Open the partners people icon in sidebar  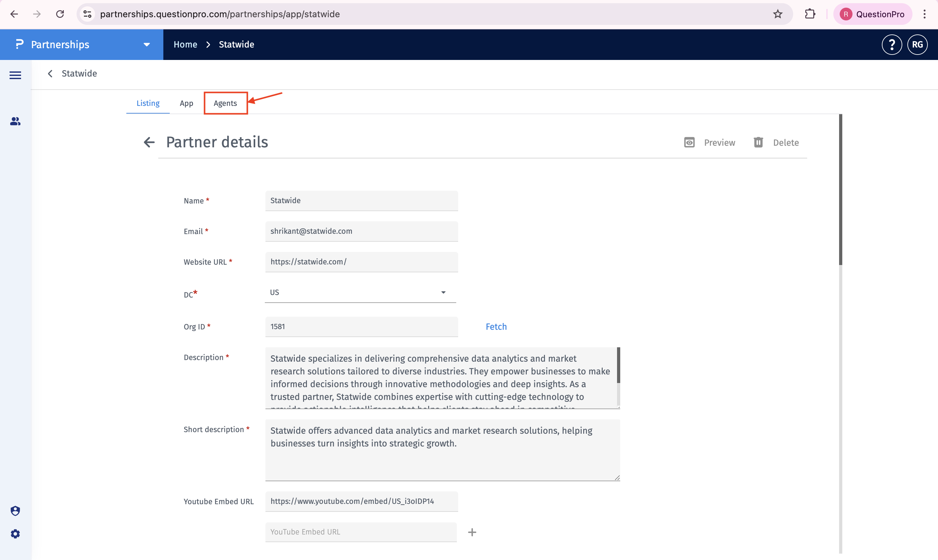pyautogui.click(x=15, y=121)
